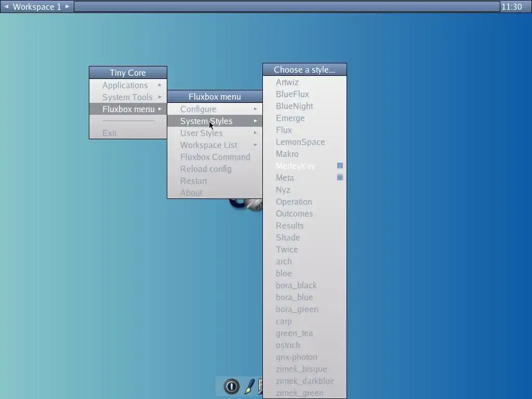
Task: Apply the Flux style
Action: 304,130
